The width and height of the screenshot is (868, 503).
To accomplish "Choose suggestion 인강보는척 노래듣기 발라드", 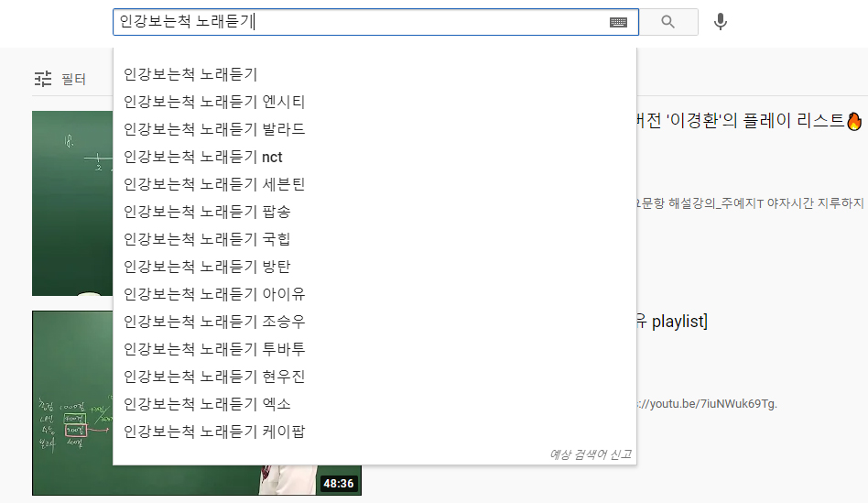I will 374,129.
